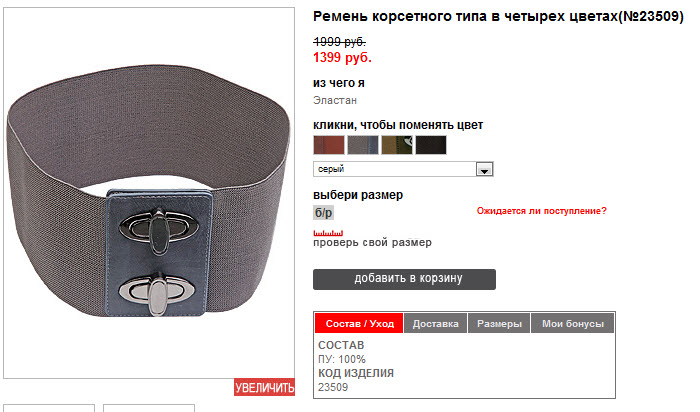Screen dimensions: 700x412
Task: Open the Мои бонусы tab
Action: pos(573,323)
